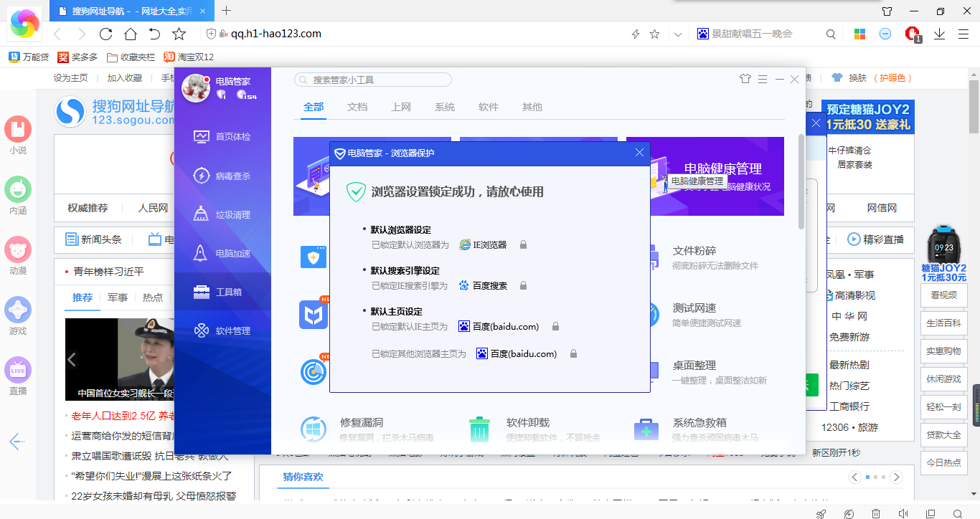Viewport: 980px width, 519px height.
Task: Open 游戏 in left side panel
Action: click(18, 316)
